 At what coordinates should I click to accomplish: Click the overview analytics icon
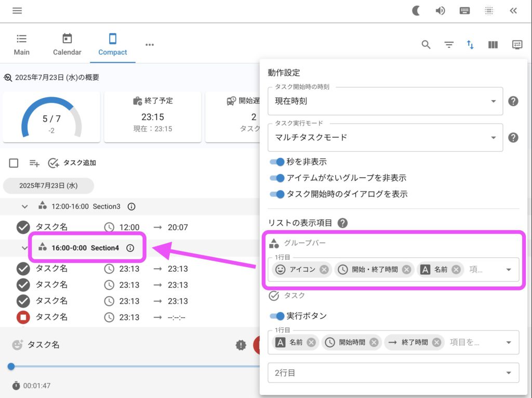[8, 78]
